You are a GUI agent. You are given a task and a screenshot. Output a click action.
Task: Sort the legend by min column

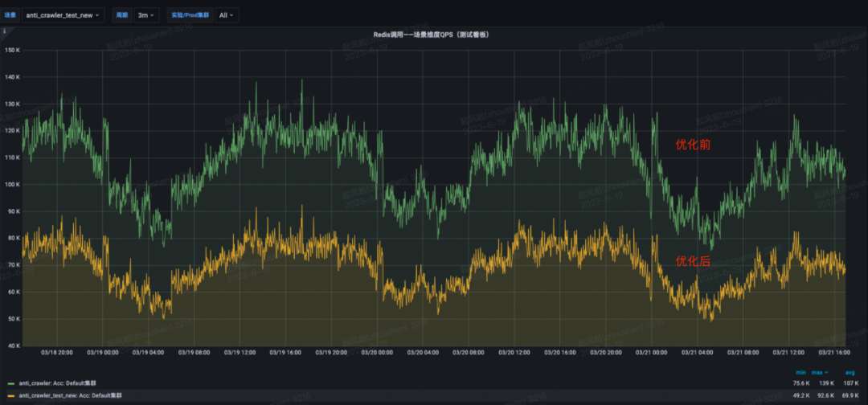[800, 372]
